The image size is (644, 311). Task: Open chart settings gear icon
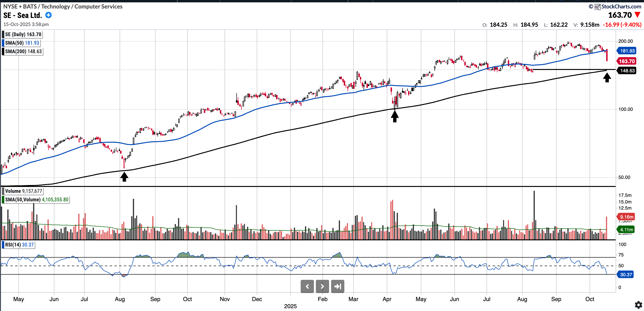pyautogui.click(x=638, y=305)
